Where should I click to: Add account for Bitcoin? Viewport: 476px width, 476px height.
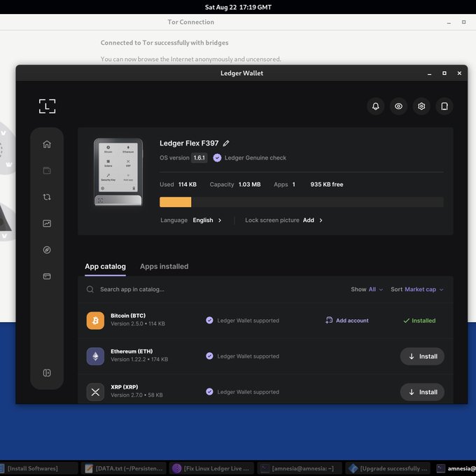[x=347, y=321]
